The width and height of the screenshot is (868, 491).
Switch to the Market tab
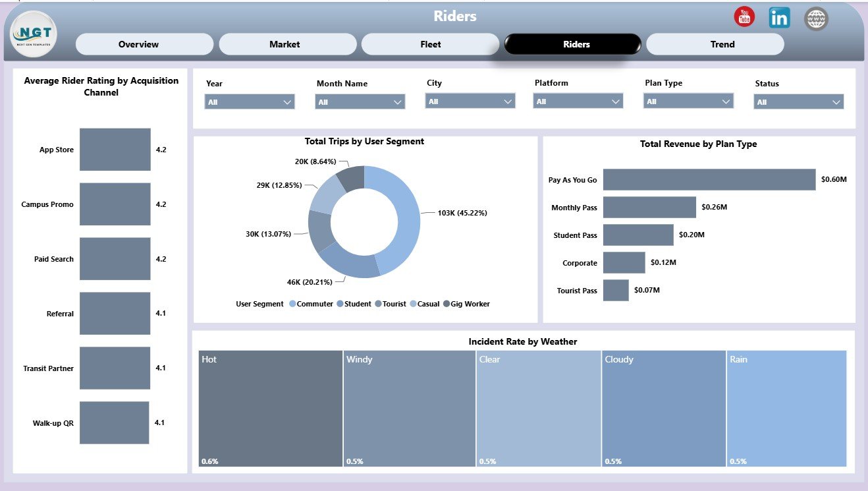288,44
